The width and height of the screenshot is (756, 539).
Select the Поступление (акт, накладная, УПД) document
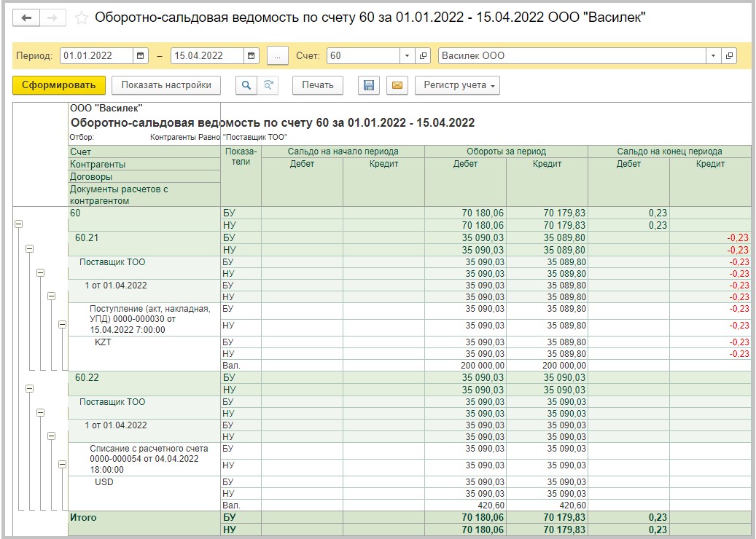[x=150, y=319]
